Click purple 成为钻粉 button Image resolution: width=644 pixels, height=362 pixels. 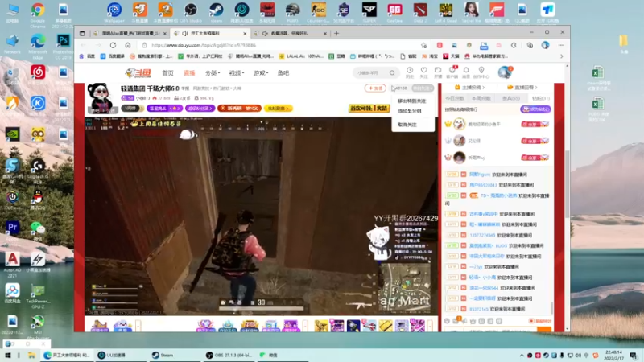[535, 109]
